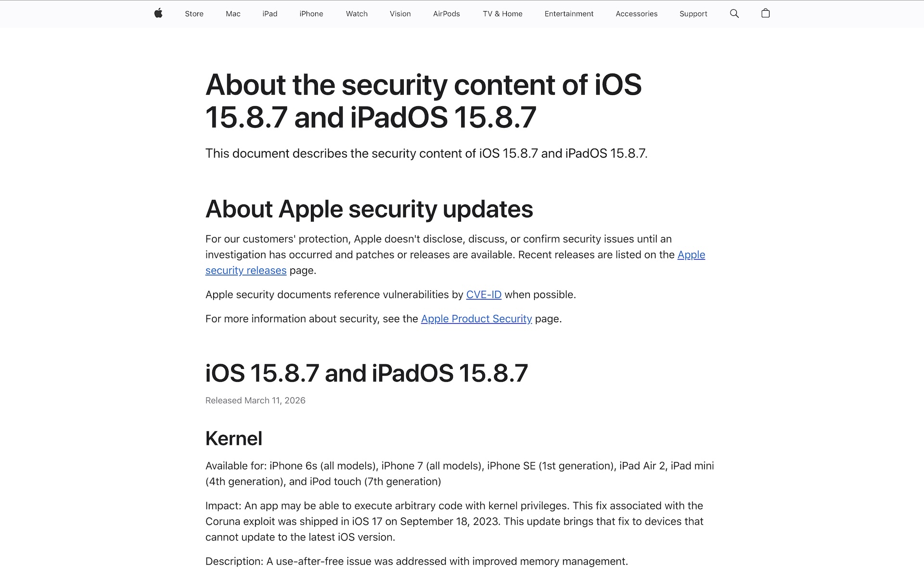Click the Released March 11, 2026 text
Image resolution: width=924 pixels, height=580 pixels.
click(255, 400)
